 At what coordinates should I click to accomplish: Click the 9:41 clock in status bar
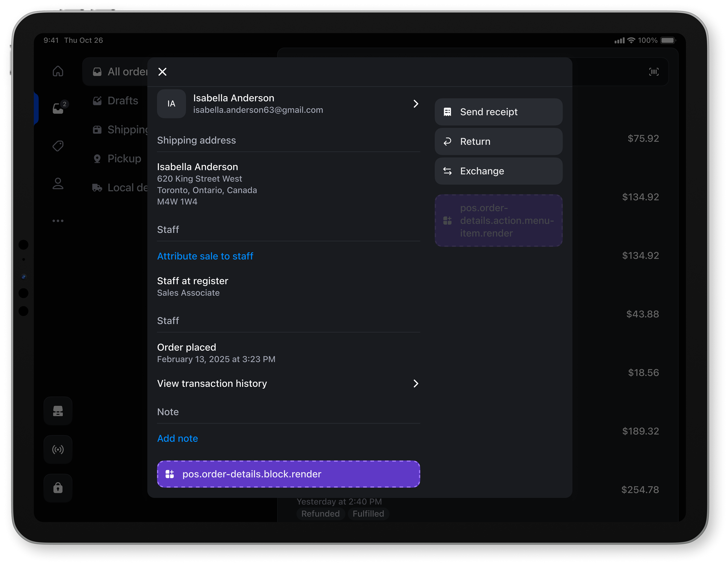[x=51, y=40]
